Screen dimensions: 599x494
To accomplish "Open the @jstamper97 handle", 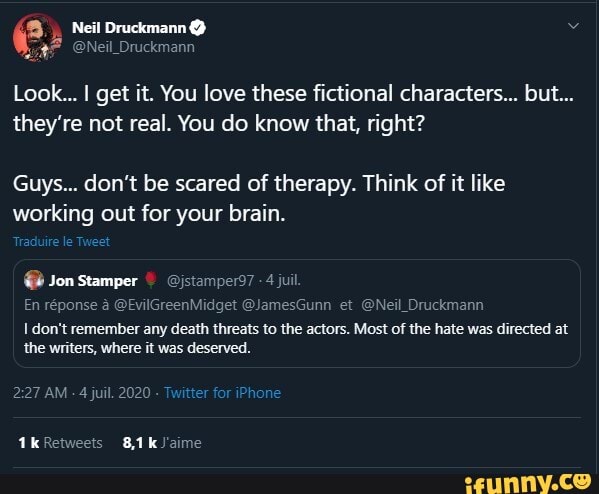I will [x=210, y=281].
